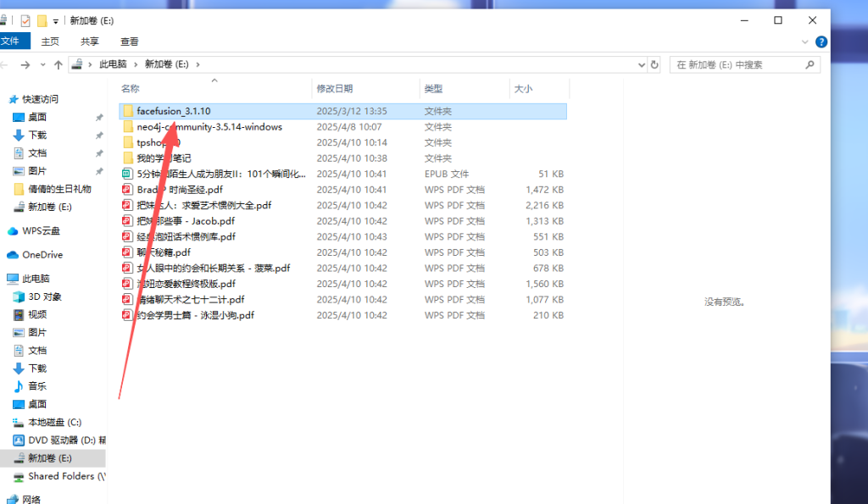Select the EPUB file icon in list

pyautogui.click(x=127, y=174)
